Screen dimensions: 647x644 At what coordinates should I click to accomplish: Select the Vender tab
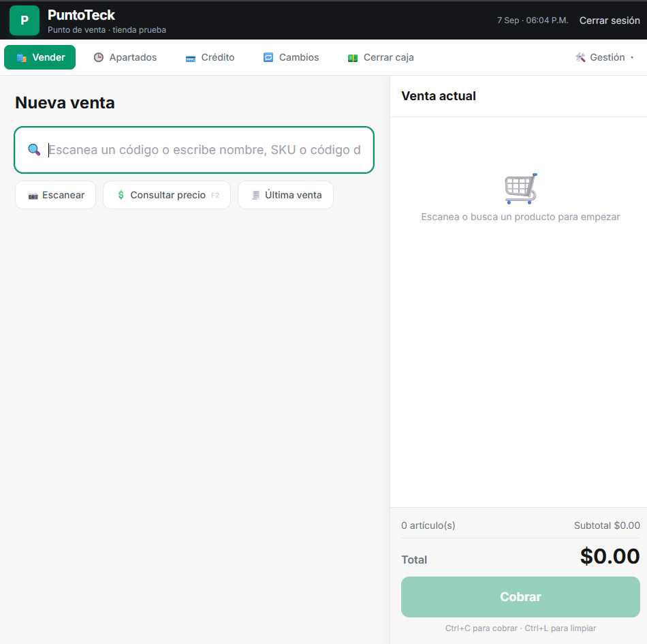[x=40, y=57]
